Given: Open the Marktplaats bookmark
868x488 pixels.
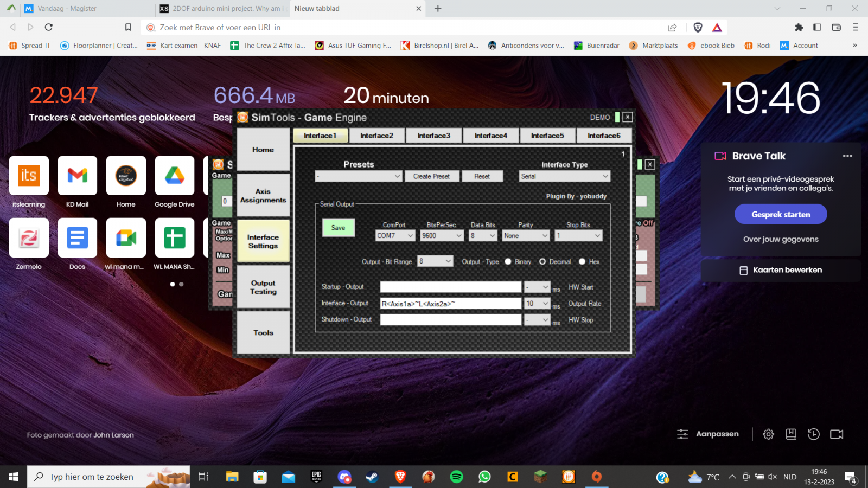Looking at the screenshot, I should pos(654,46).
